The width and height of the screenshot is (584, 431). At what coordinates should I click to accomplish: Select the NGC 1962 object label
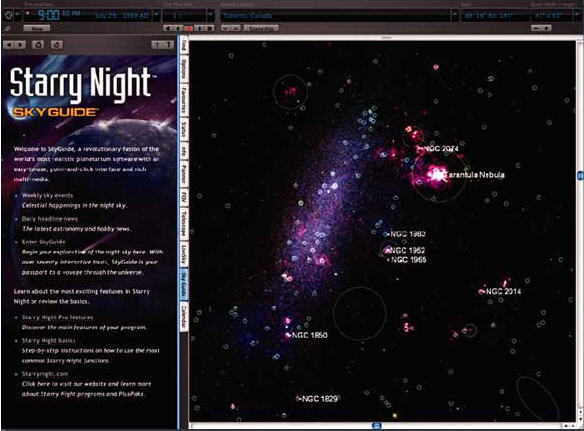[408, 250]
